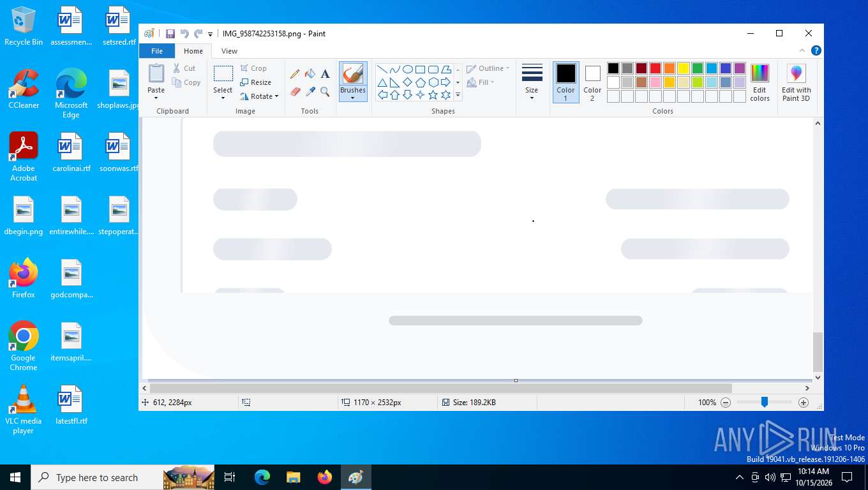
Task: Click the Save icon in title bar
Action: tap(170, 34)
